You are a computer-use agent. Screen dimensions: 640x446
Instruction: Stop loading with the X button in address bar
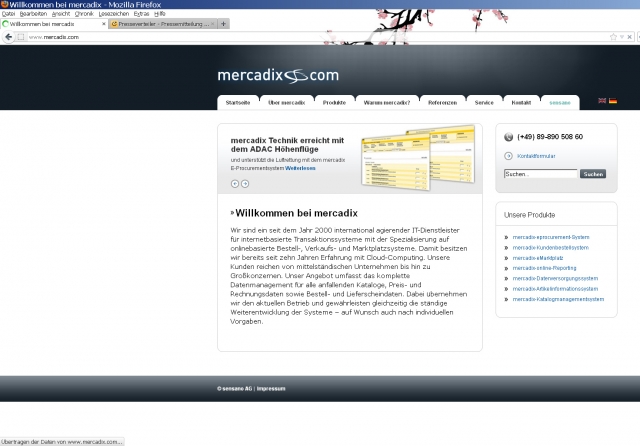(x=629, y=37)
